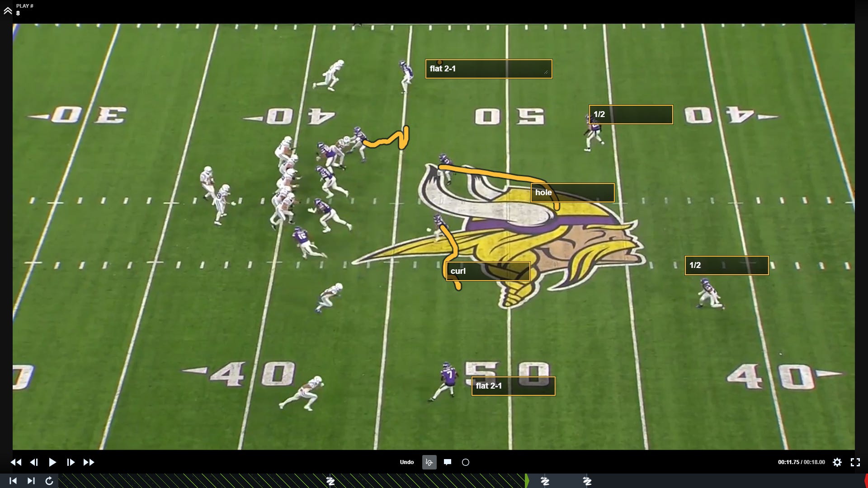Image resolution: width=868 pixels, height=488 pixels.
Task: Select the freehand draw tool
Action: point(429,462)
